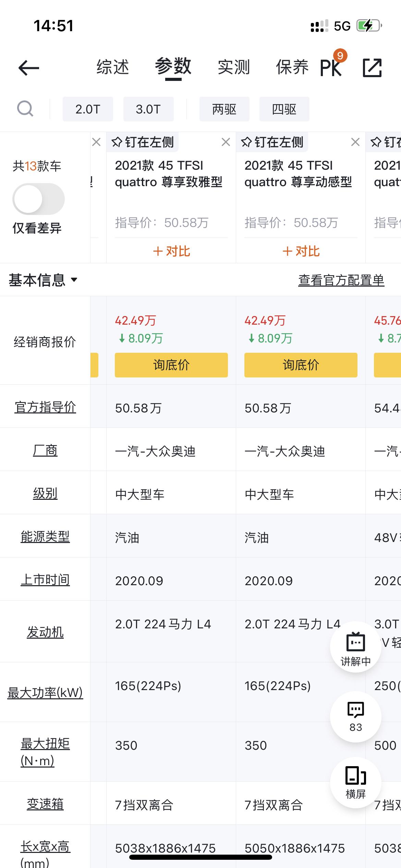401x868 pixels.
Task: Expand the 基本信息 section dropdown
Action: (x=43, y=280)
